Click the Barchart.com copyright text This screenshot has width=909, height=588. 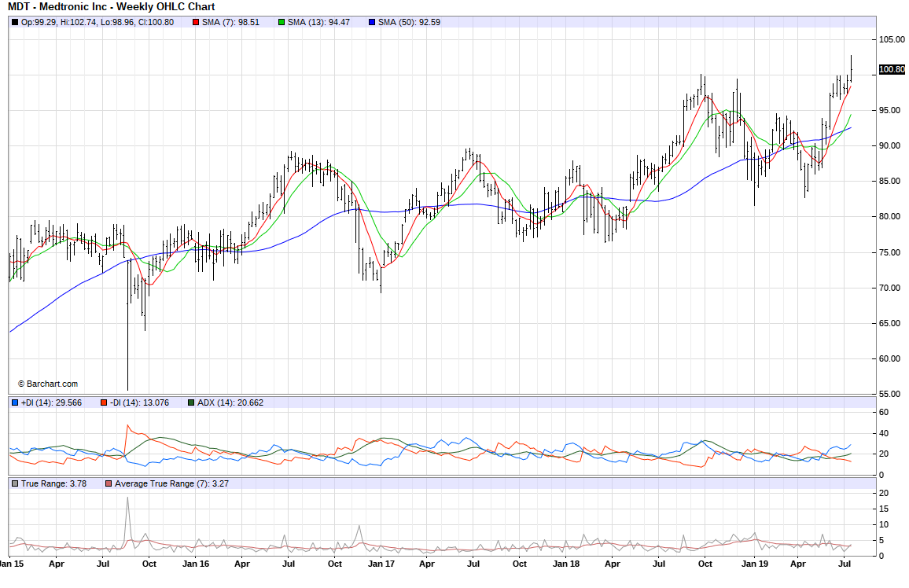[48, 384]
